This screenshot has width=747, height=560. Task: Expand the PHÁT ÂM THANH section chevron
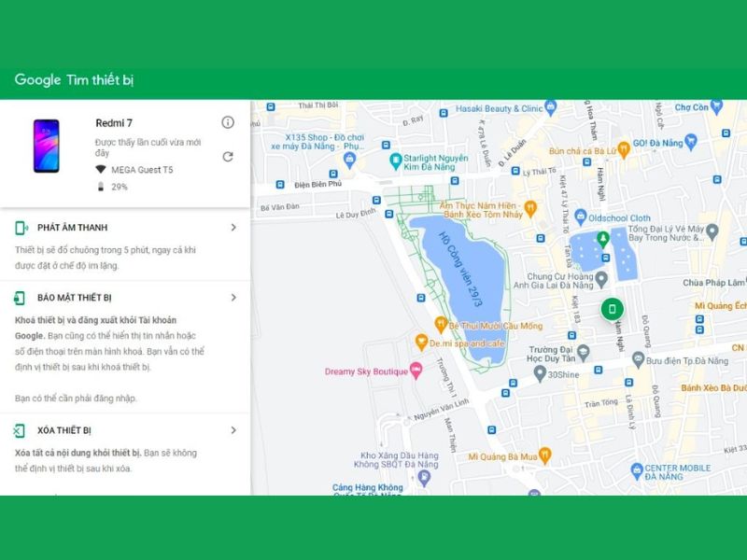(x=235, y=226)
